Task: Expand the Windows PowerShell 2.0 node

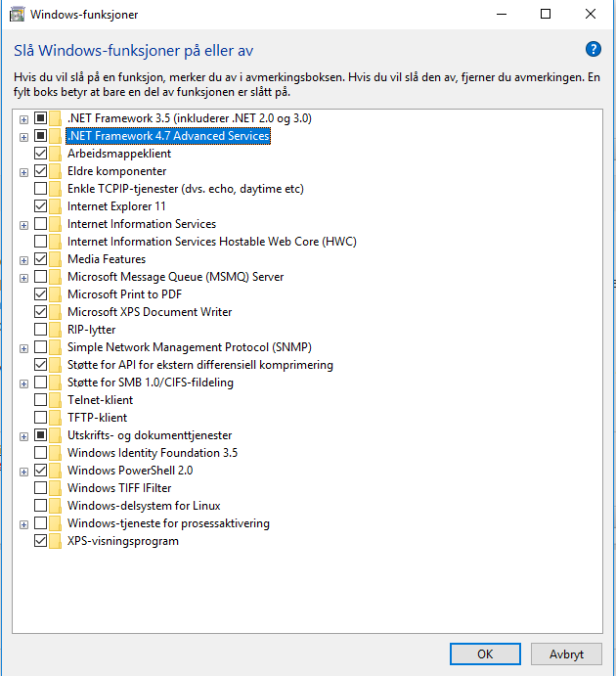Action: point(24,473)
